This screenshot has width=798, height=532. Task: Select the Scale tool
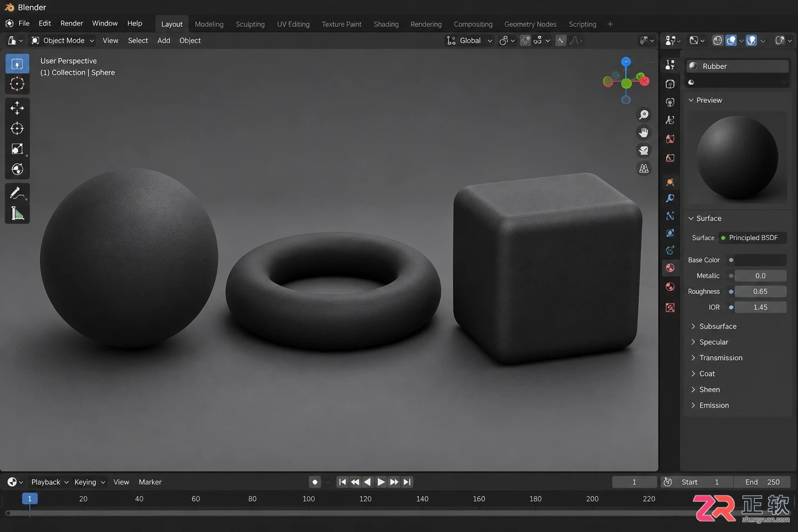coord(17,149)
